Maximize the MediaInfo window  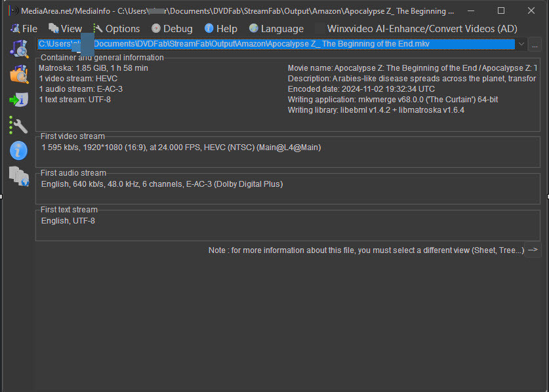[501, 11]
